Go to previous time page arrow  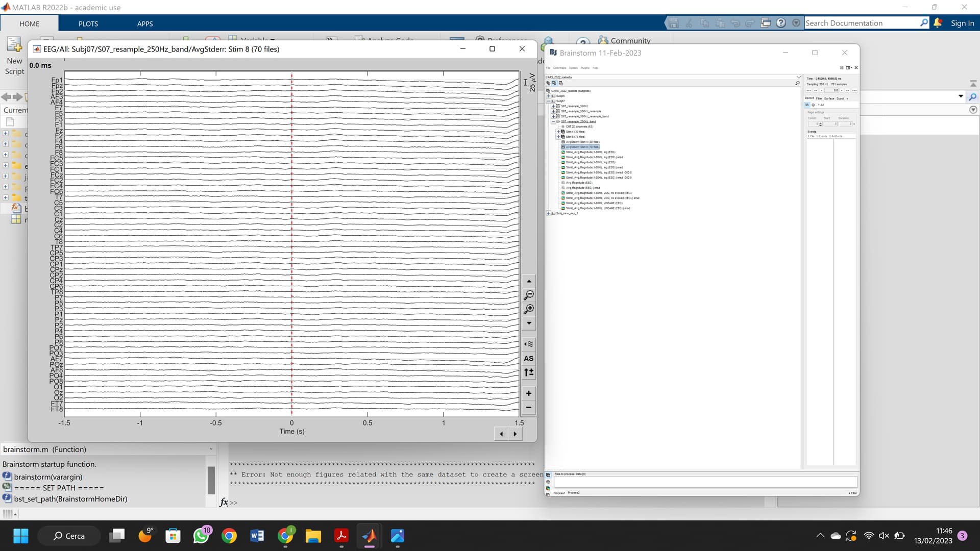[x=501, y=434]
